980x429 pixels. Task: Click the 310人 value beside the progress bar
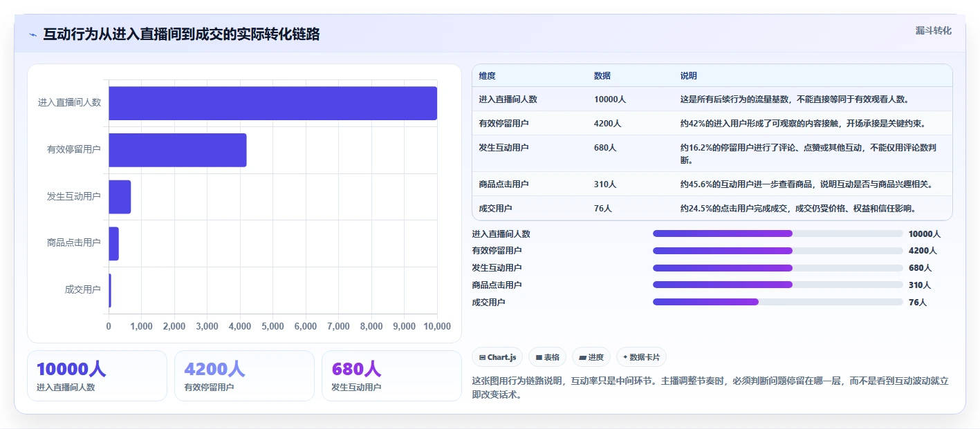point(920,285)
